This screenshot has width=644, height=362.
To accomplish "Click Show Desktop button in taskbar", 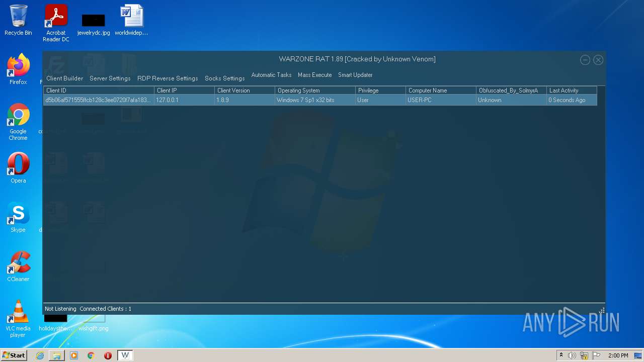I will click(639, 355).
